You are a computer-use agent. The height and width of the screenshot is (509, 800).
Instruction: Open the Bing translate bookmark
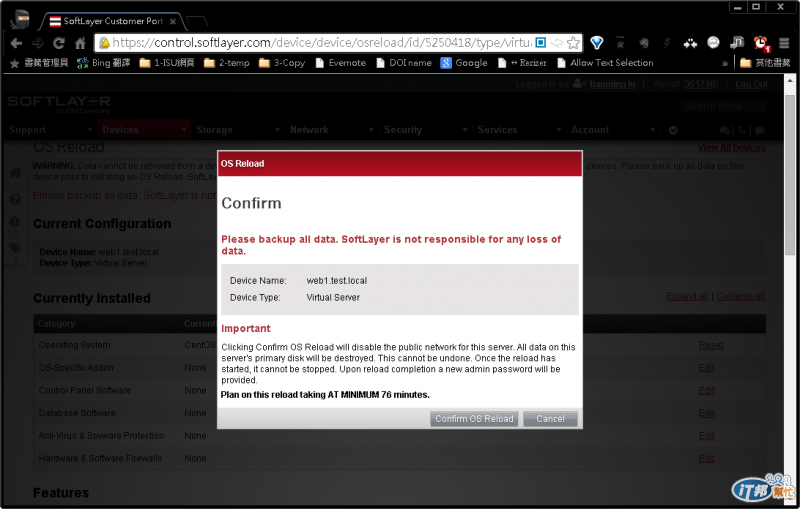tap(104, 63)
